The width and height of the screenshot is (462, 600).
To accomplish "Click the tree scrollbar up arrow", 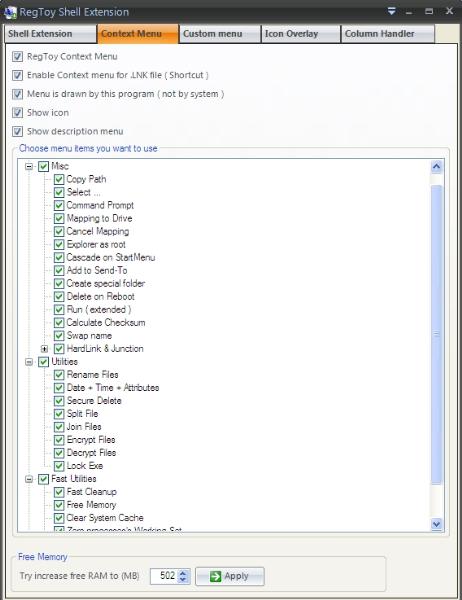I will tap(436, 167).
